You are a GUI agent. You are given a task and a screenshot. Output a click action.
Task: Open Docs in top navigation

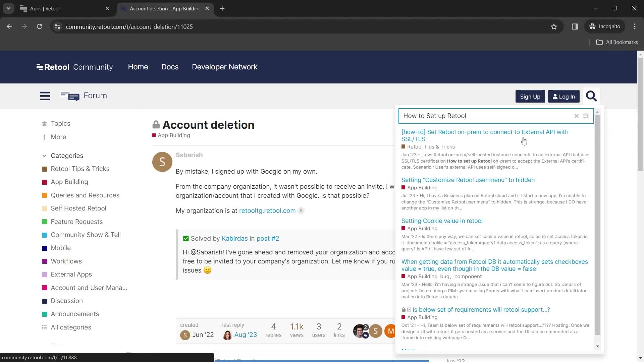pos(170,67)
